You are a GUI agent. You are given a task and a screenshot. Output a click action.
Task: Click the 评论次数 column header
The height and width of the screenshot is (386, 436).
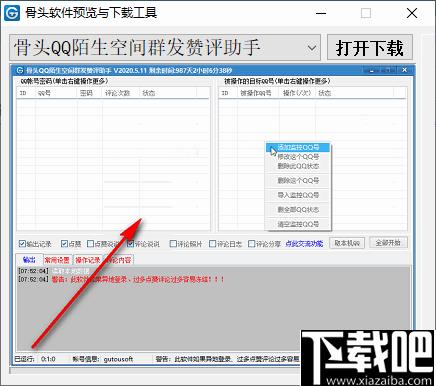[x=120, y=93]
